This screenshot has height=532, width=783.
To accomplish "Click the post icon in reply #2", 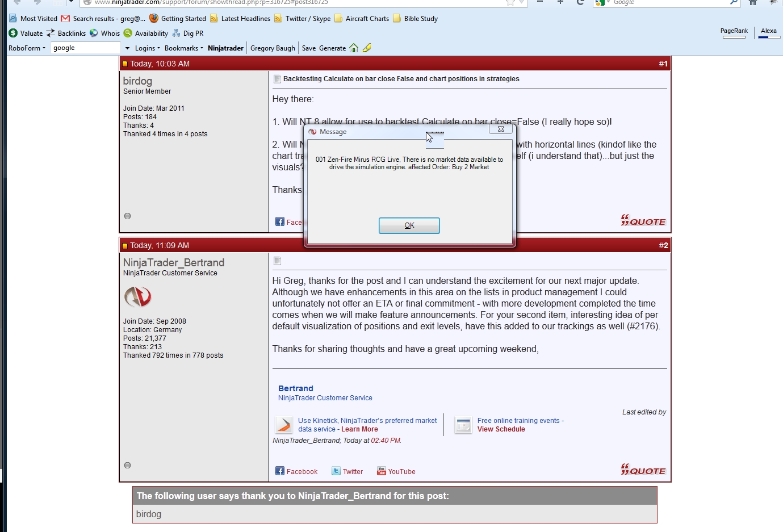I will (x=277, y=261).
